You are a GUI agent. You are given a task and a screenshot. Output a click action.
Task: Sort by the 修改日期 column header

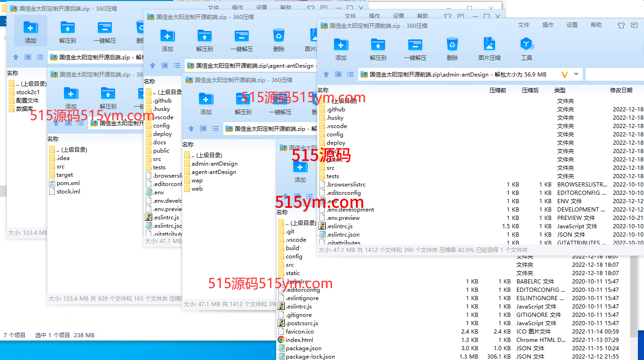coord(621,90)
